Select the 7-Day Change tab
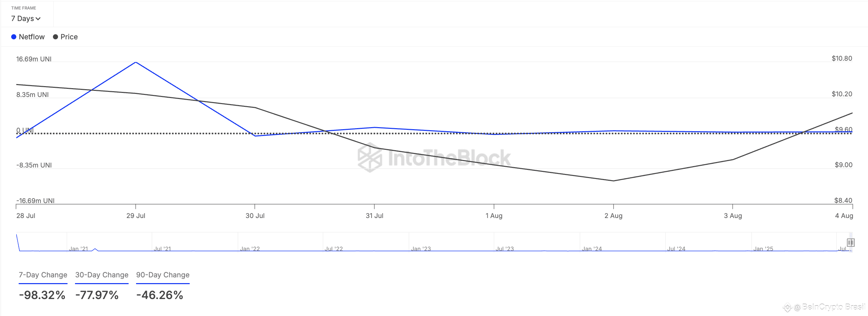 pyautogui.click(x=43, y=275)
